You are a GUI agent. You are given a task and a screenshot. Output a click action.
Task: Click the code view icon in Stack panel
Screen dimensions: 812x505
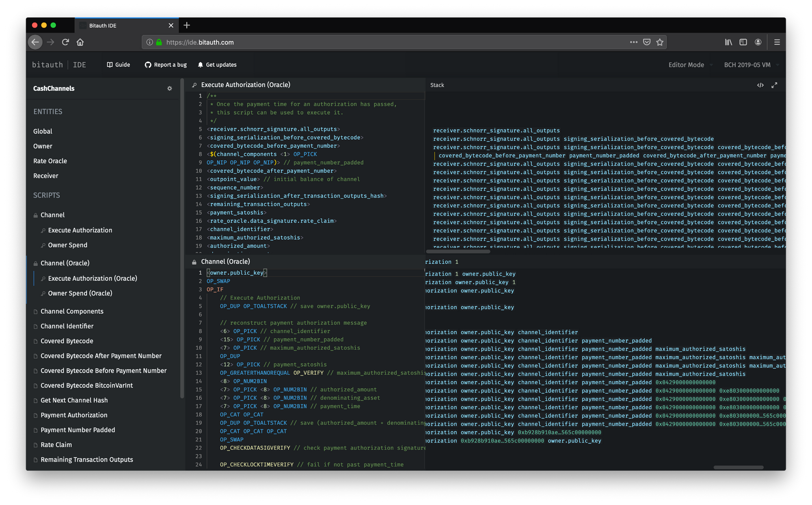pos(760,85)
